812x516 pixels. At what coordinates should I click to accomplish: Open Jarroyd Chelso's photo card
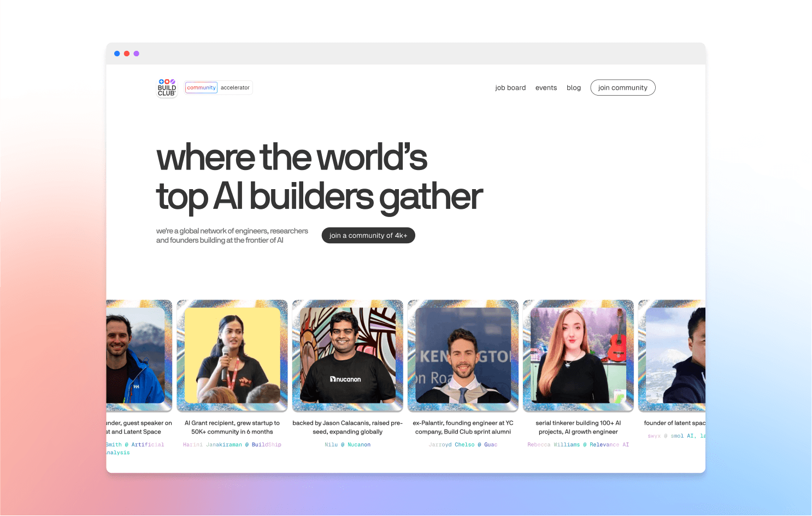pos(463,355)
